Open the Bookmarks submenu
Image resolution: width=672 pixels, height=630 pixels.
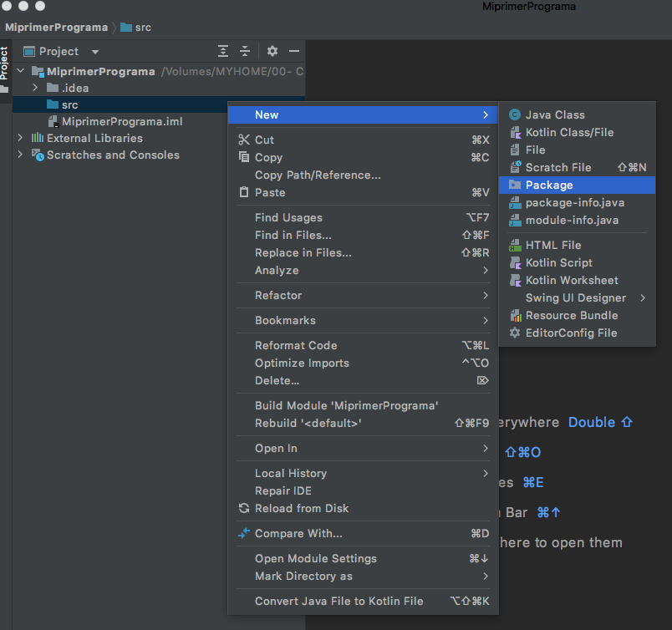(x=363, y=320)
